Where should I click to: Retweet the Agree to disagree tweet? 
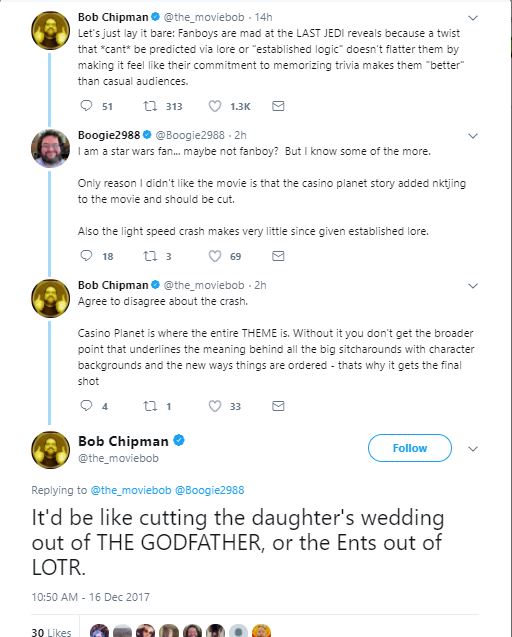(x=150, y=406)
